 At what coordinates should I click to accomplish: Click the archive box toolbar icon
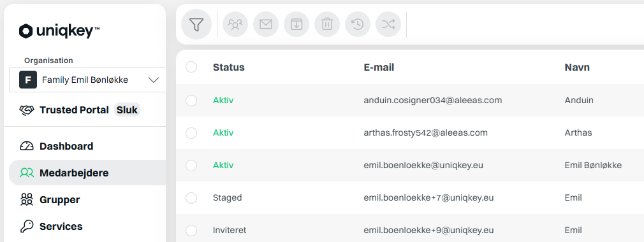[296, 25]
